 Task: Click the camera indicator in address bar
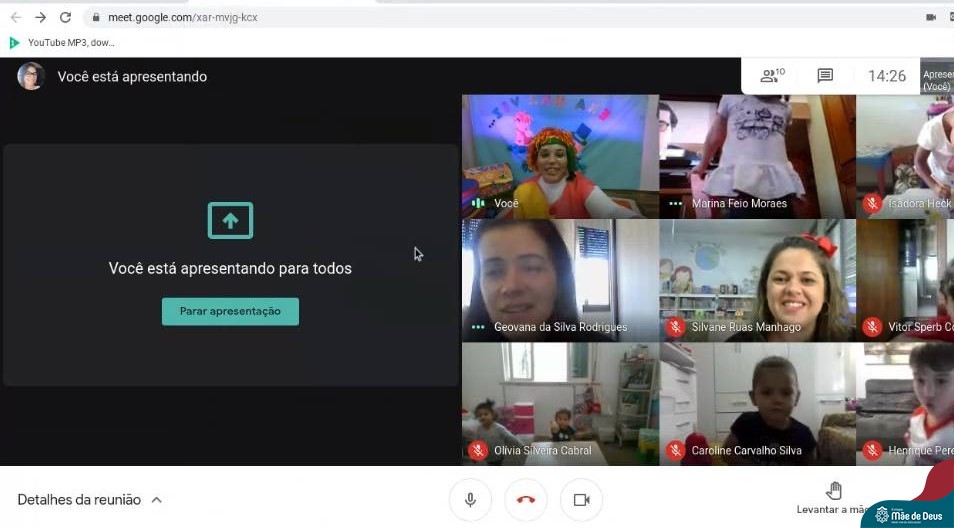tap(930, 17)
